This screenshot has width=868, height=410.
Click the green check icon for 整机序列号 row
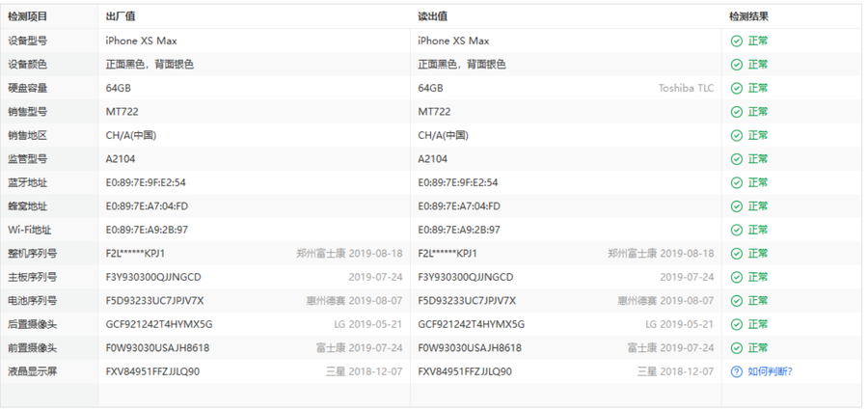tap(736, 254)
